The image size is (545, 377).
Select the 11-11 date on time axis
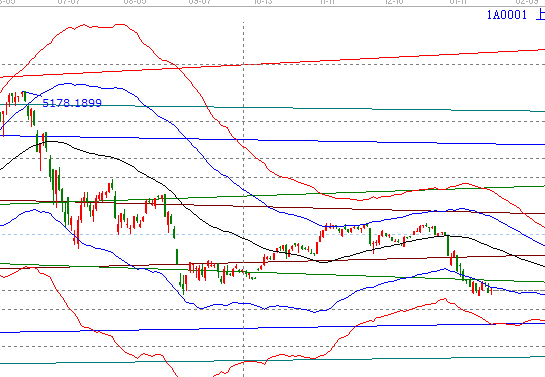coord(327,2)
